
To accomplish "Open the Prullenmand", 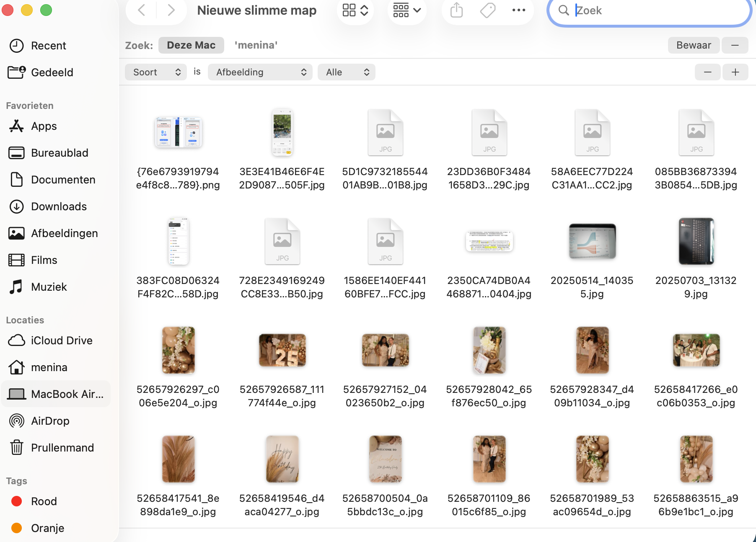I will (x=62, y=447).
